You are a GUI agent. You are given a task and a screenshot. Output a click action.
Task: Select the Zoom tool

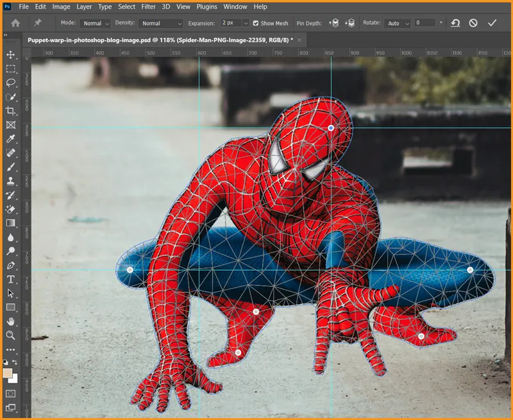(x=11, y=335)
